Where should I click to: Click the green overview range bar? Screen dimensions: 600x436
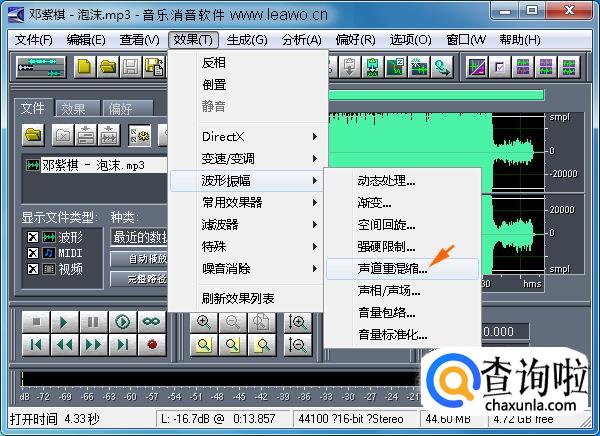tap(436, 95)
